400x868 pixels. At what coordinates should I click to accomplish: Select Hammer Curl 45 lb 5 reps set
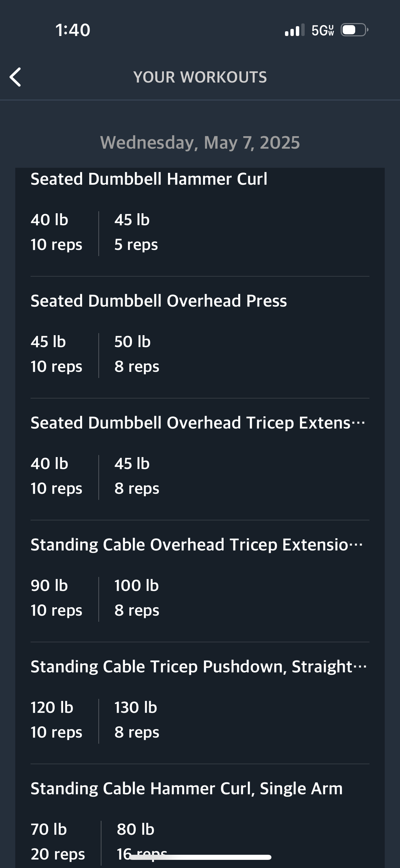(136, 233)
